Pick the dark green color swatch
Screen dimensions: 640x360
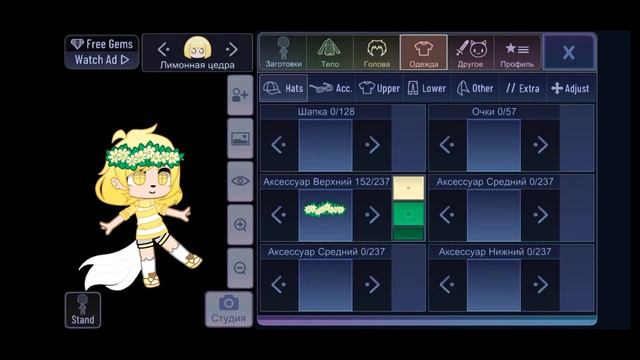tap(408, 234)
